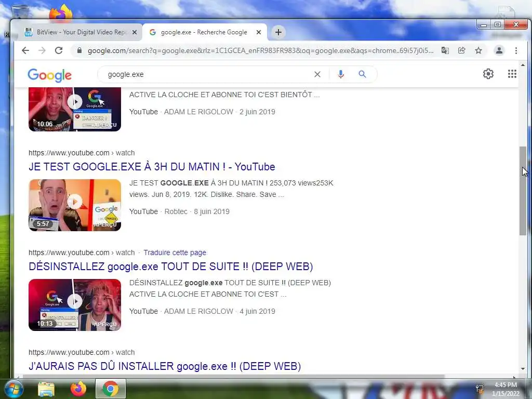
Task: Click the Robtec · 8 juin 2019 source line
Action: point(179,212)
